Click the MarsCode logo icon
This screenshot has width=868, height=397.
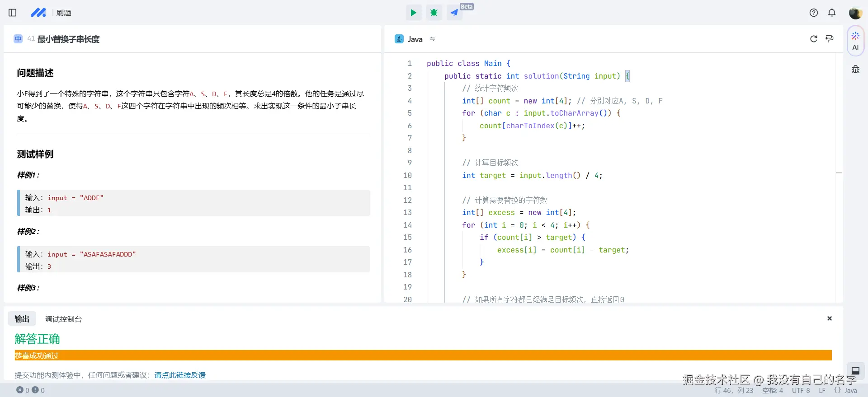[x=38, y=13]
